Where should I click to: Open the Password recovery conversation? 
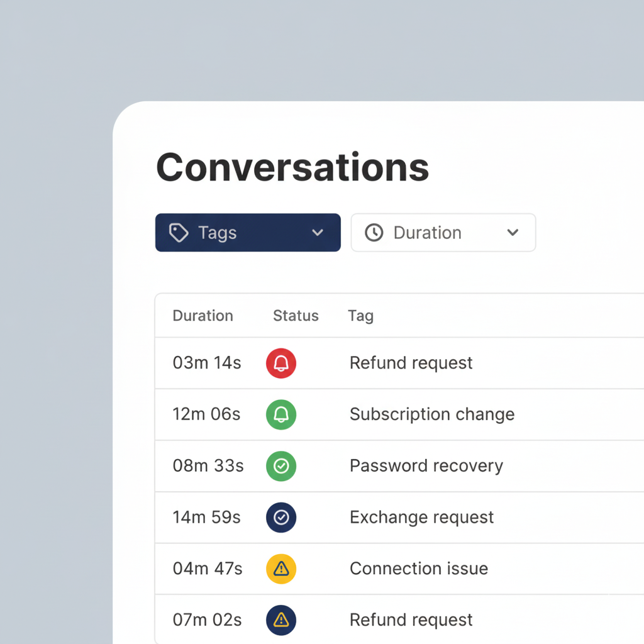click(426, 466)
